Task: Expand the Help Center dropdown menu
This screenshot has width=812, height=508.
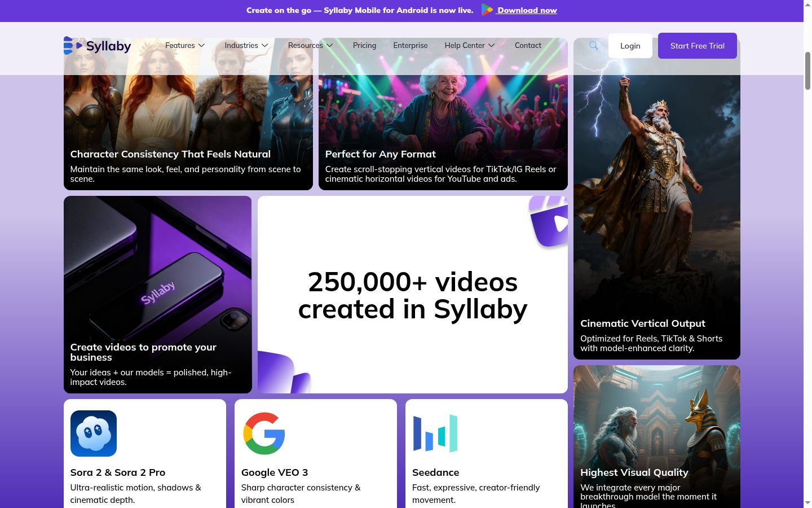Action: point(470,45)
